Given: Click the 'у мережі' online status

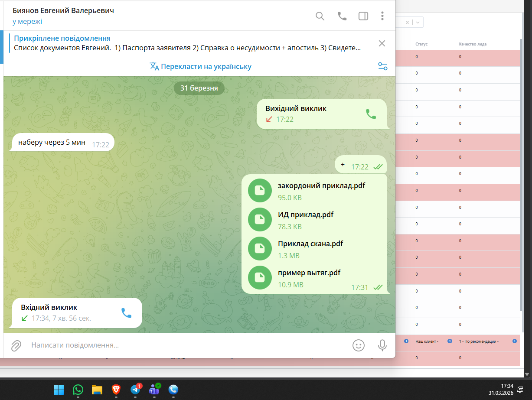Looking at the screenshot, I should 27,21.
